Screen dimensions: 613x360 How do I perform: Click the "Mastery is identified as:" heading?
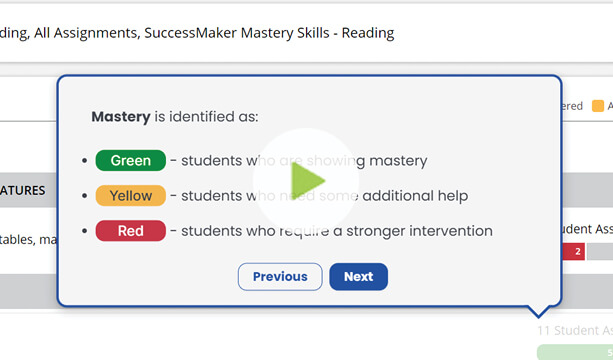point(175,116)
